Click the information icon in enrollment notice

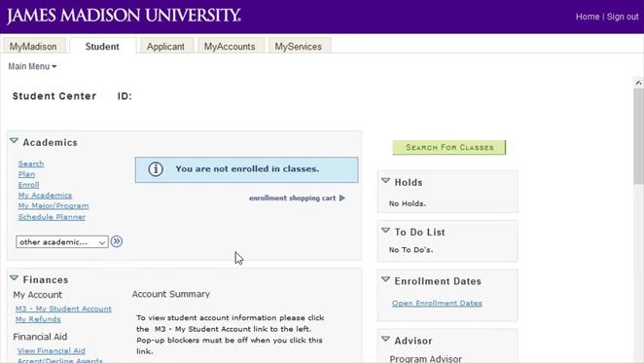(x=156, y=169)
